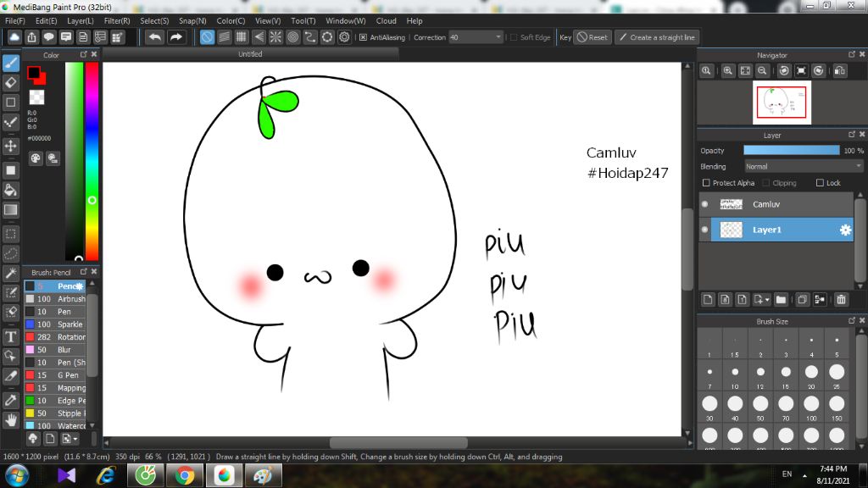Screen dimensions: 868x488
Task: Select the Blur brush
Action: tap(55, 350)
